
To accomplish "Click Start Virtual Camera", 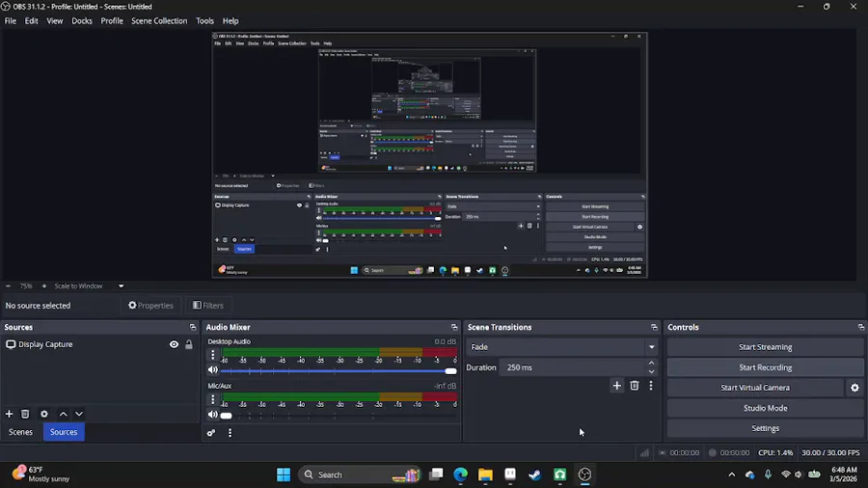I will point(755,388).
